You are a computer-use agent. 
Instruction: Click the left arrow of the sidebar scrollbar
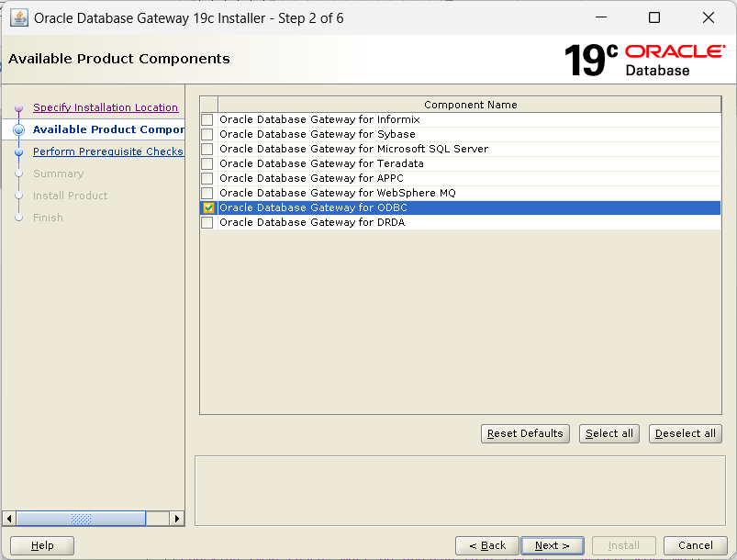click(9, 519)
